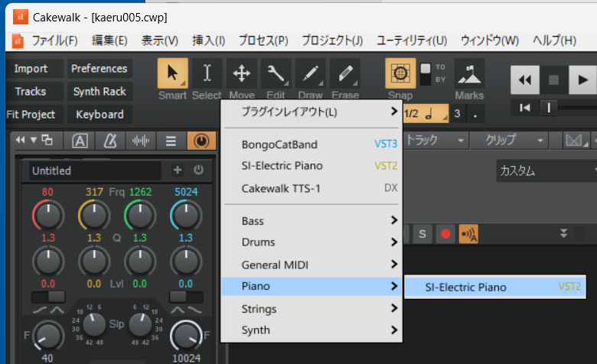This screenshot has width=597, height=364.
Task: Show the list lines icon section
Action: (171, 141)
